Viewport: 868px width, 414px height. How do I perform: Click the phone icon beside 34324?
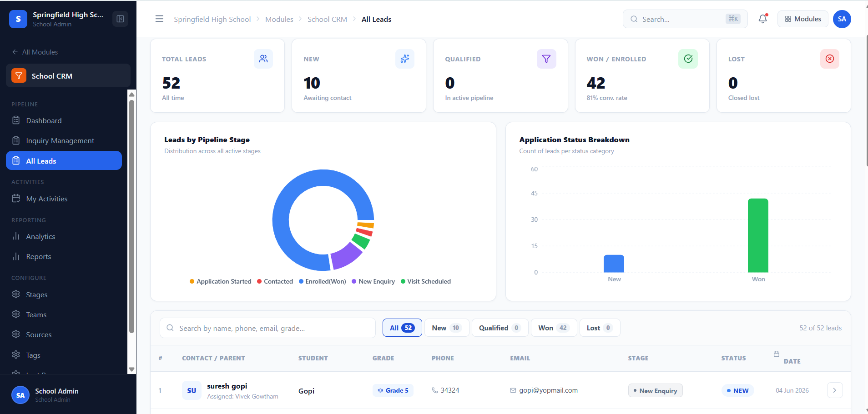click(x=435, y=390)
